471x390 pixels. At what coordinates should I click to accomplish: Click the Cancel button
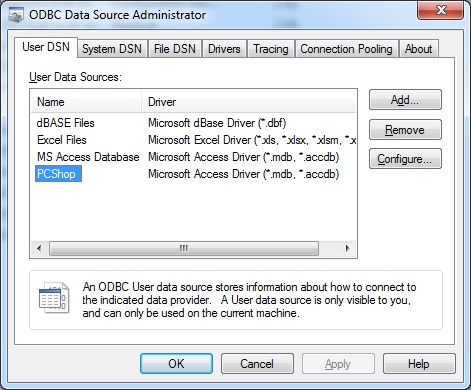pos(257,364)
